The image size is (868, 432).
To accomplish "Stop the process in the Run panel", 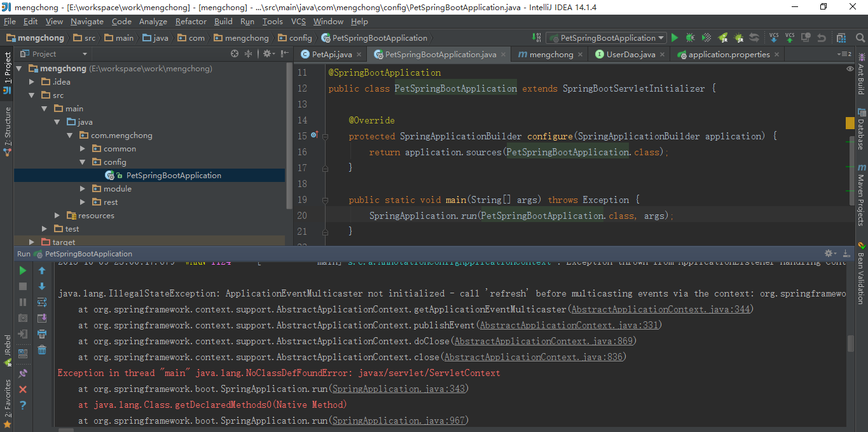I will [x=23, y=286].
